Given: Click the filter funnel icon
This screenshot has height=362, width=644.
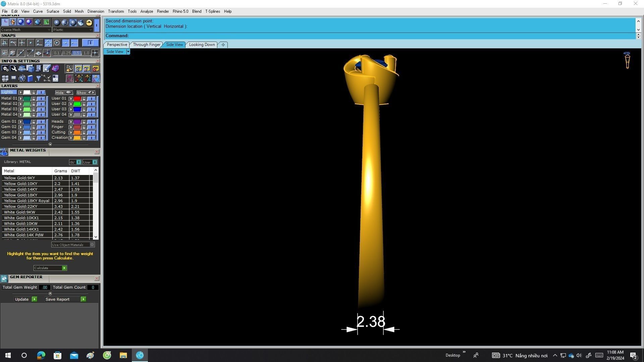Looking at the screenshot, I should [x=39, y=78].
